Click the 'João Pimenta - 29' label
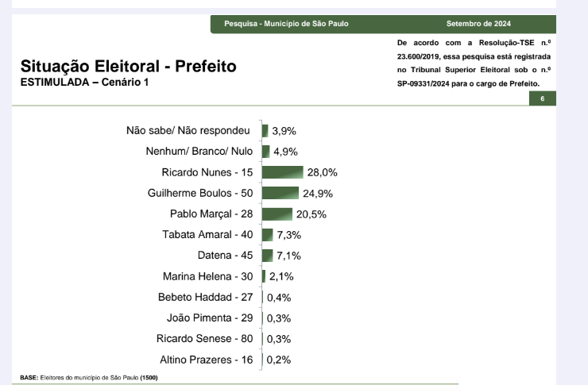Image resolution: width=588 pixels, height=385 pixels. tap(210, 318)
